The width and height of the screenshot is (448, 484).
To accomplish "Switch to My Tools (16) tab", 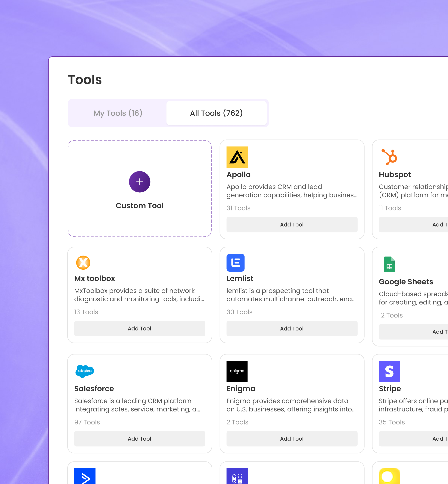I will (x=118, y=113).
